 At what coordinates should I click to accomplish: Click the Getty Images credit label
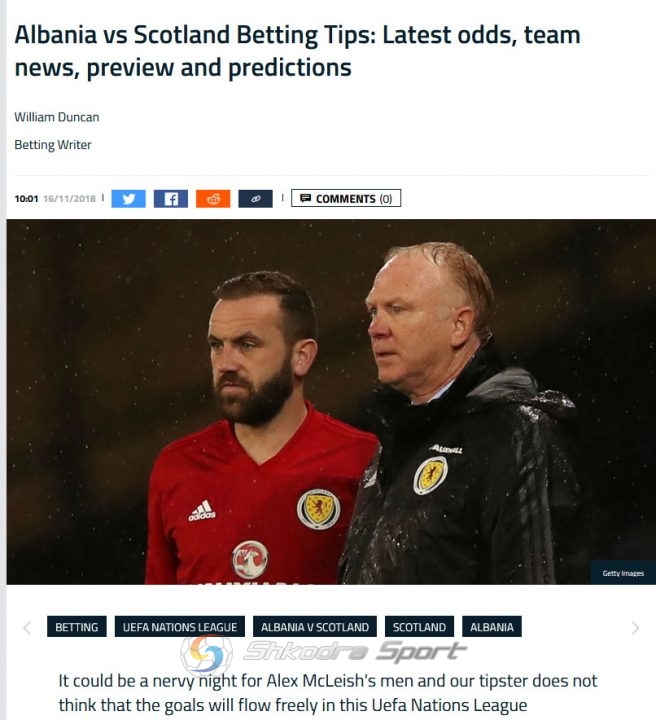pos(623,573)
